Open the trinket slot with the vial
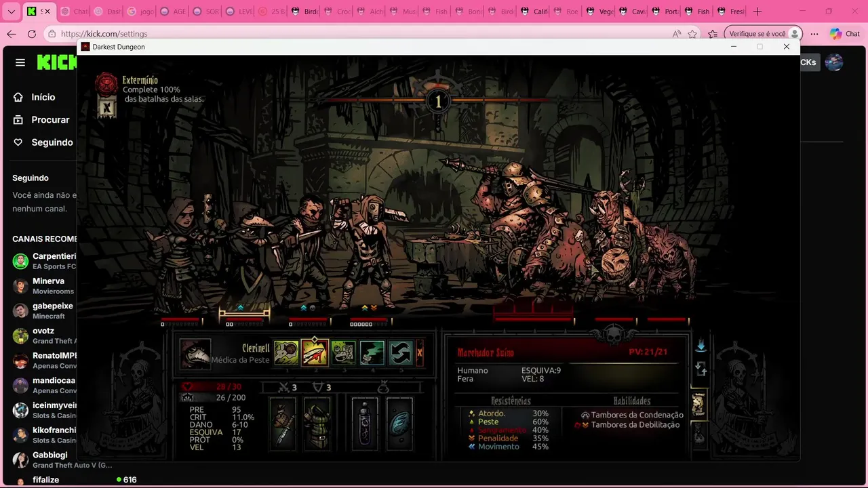The height and width of the screenshot is (488, 868). (x=365, y=424)
